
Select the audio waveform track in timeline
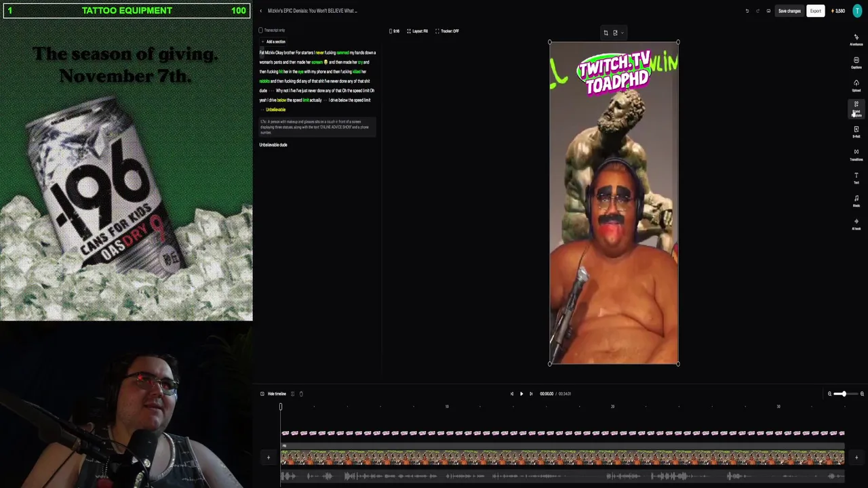pyautogui.click(x=563, y=476)
